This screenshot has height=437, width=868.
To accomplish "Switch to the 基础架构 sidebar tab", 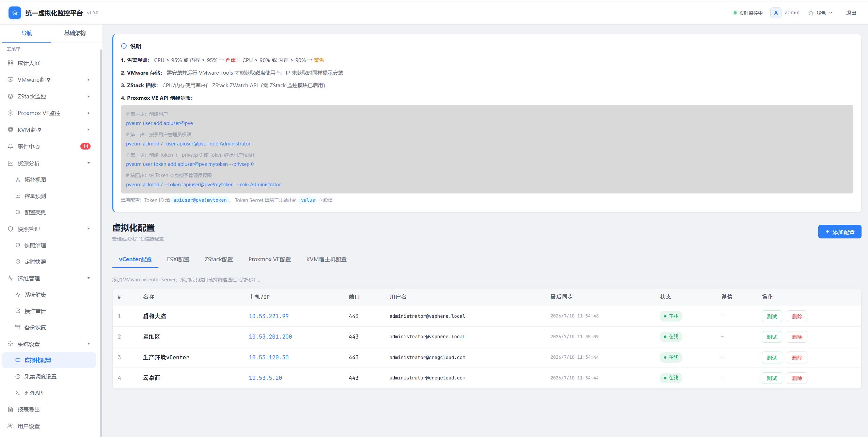I will tap(75, 33).
